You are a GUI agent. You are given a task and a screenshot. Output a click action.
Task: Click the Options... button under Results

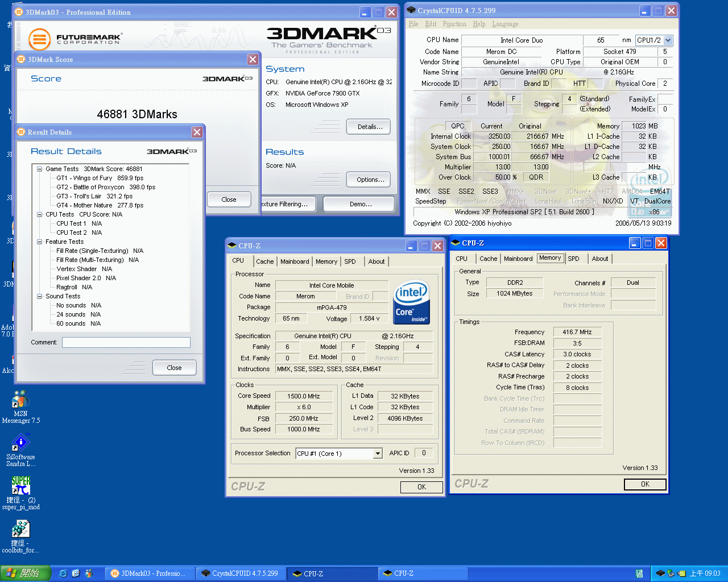(369, 180)
